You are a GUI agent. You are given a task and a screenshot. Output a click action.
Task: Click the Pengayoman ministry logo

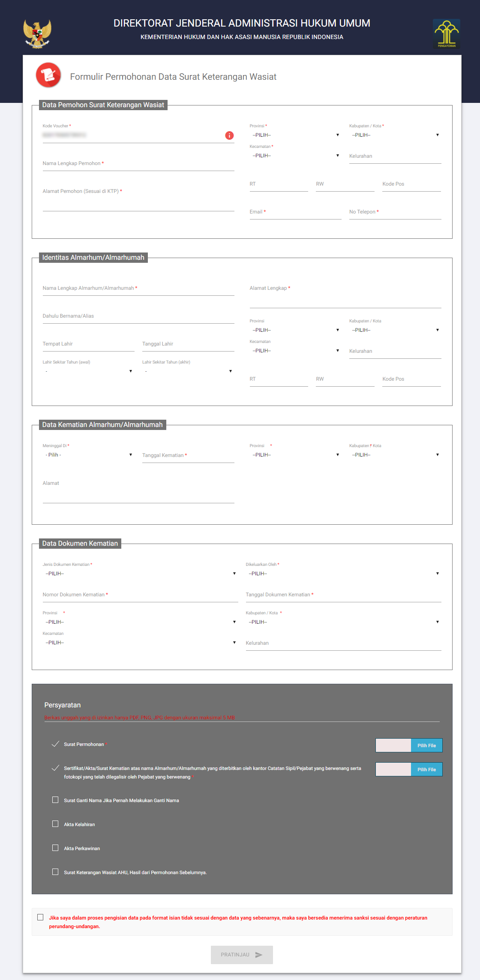click(446, 33)
